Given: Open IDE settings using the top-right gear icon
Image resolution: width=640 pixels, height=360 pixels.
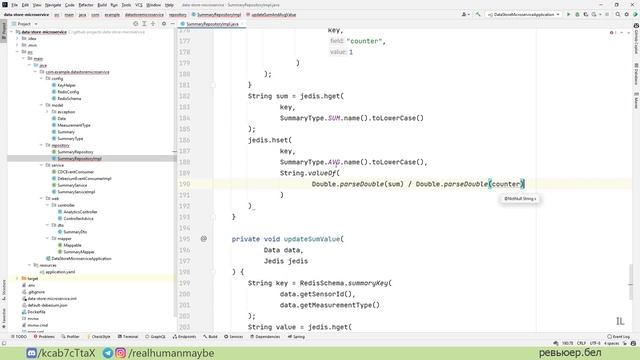Looking at the screenshot, I should pos(627,14).
